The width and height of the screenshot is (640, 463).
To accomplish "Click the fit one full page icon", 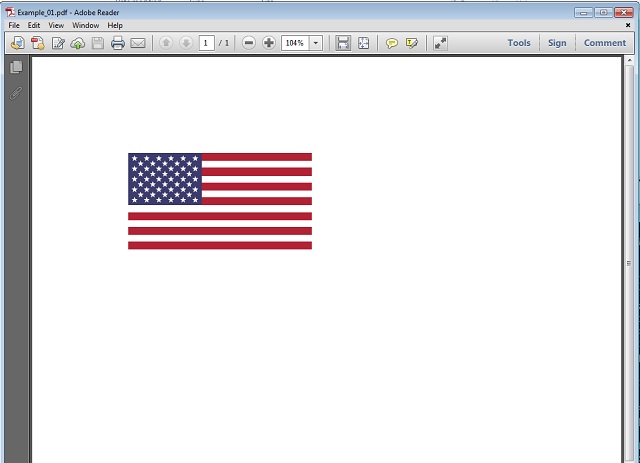I will click(x=363, y=43).
